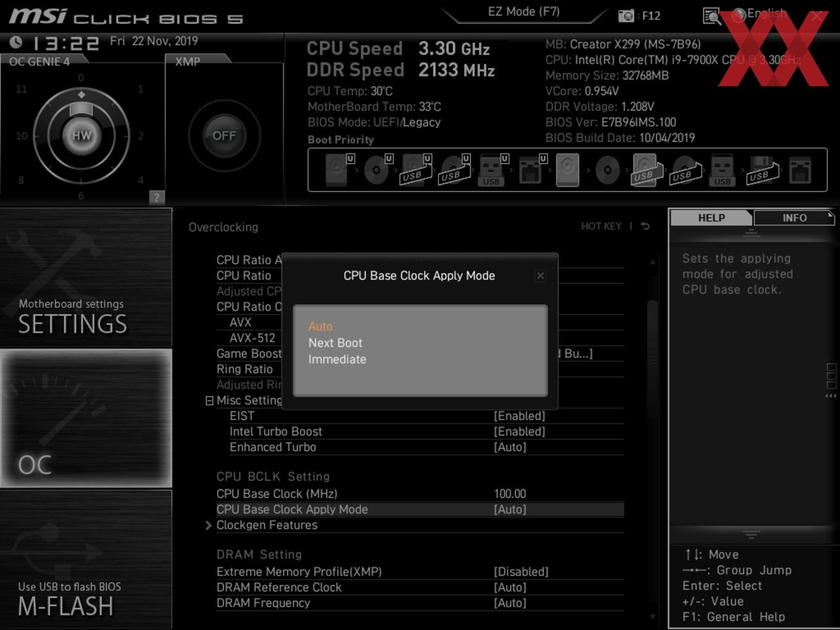Switch to EZ Mode (F7)

tap(524, 12)
